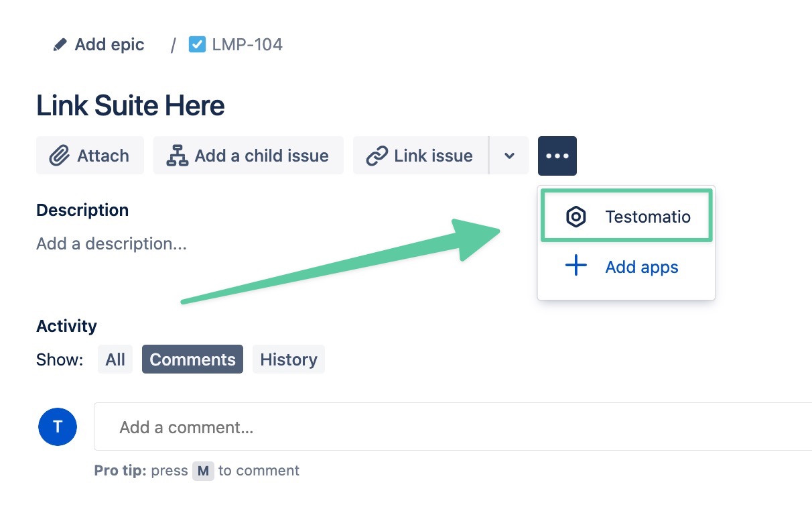
Task: Switch activity view to Comments
Action: coord(192,359)
